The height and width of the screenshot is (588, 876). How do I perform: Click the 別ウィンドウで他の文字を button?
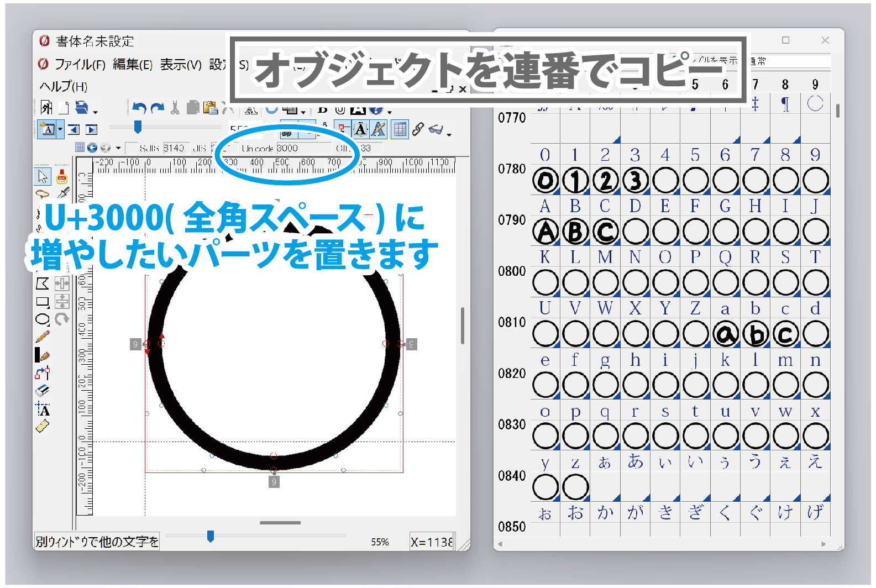[97, 542]
